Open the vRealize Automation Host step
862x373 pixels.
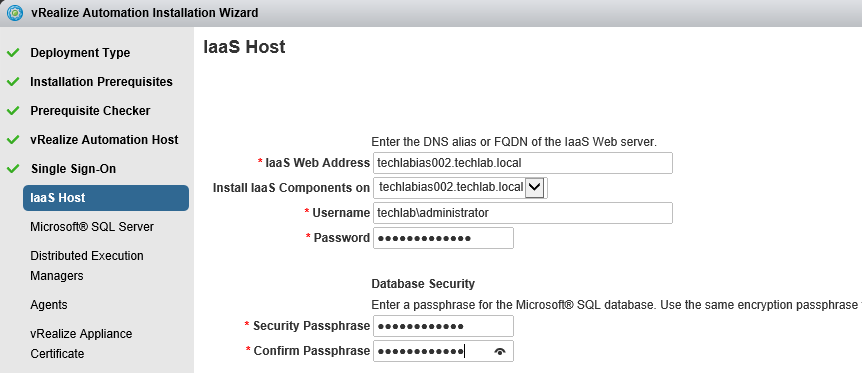point(104,140)
